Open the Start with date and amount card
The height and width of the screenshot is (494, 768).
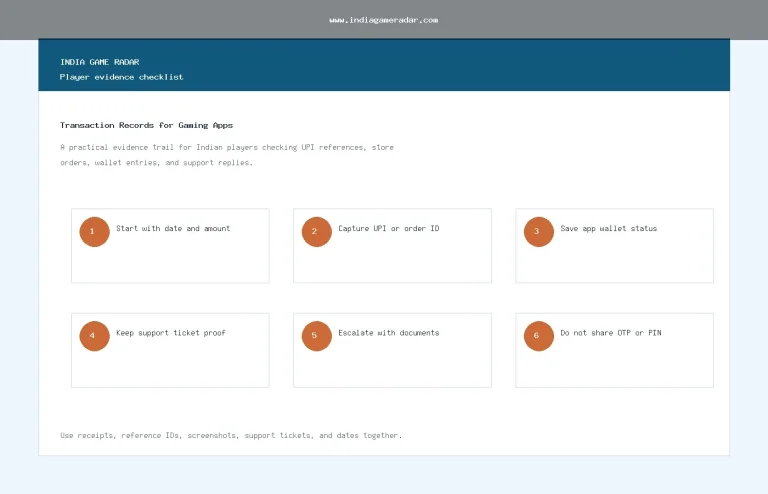pyautogui.click(x=170, y=246)
